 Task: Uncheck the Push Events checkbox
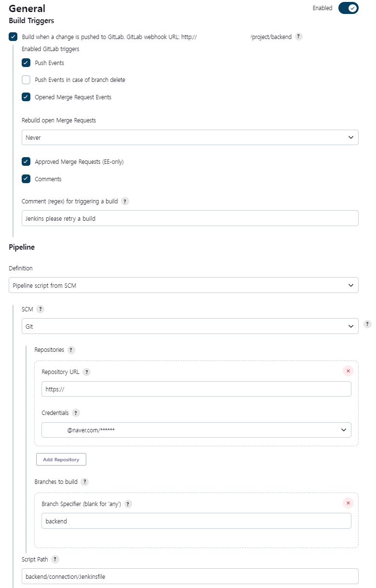26,63
